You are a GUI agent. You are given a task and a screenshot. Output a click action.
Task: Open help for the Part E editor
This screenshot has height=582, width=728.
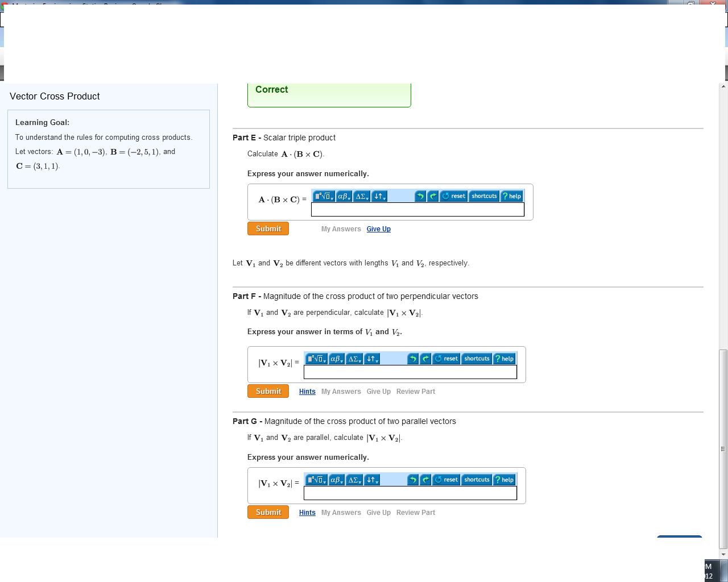tap(512, 196)
